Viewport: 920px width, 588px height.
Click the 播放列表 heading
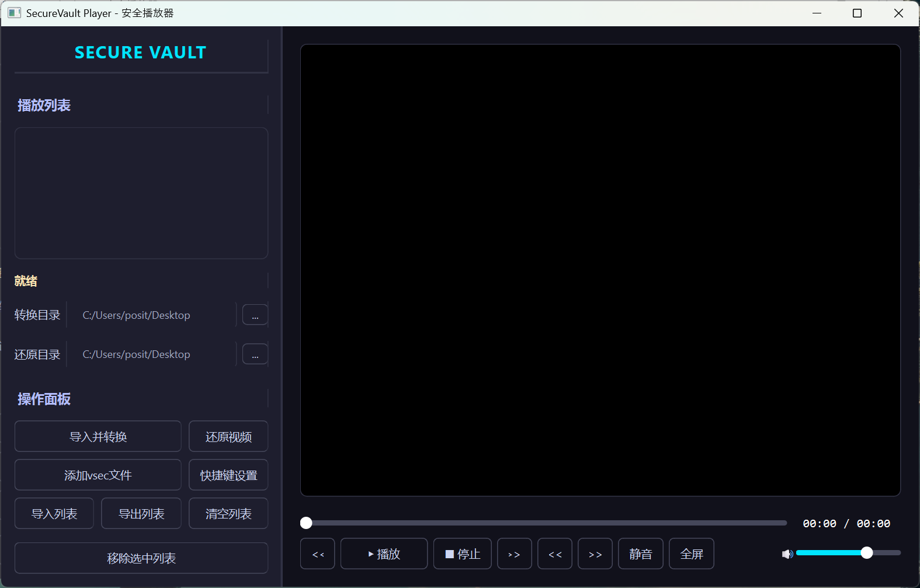[44, 105]
